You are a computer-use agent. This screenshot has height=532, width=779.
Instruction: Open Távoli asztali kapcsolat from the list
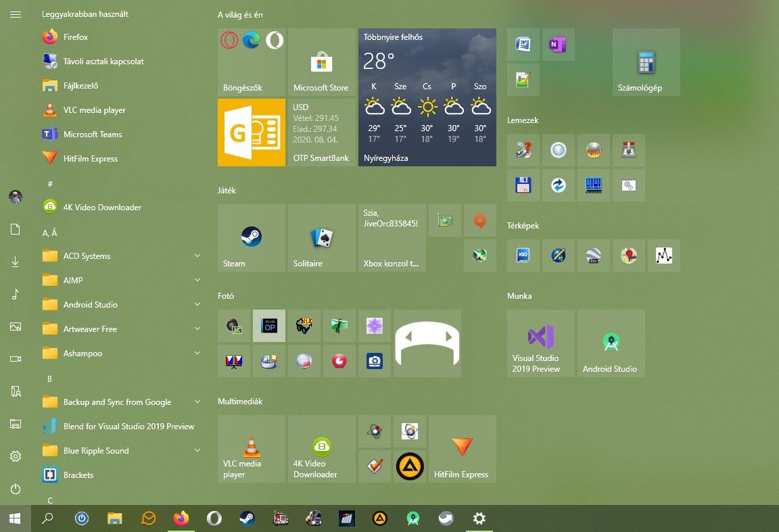pos(122,61)
